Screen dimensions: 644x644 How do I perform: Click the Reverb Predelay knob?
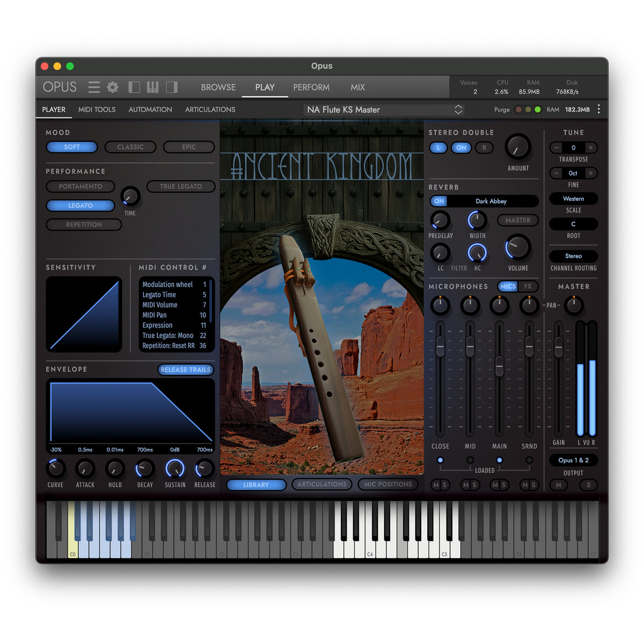click(x=440, y=220)
